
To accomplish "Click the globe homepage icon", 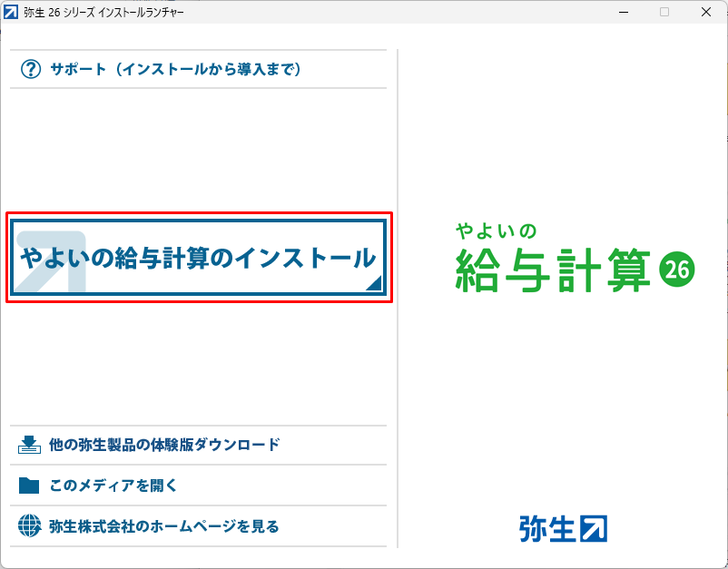I will (x=30, y=525).
